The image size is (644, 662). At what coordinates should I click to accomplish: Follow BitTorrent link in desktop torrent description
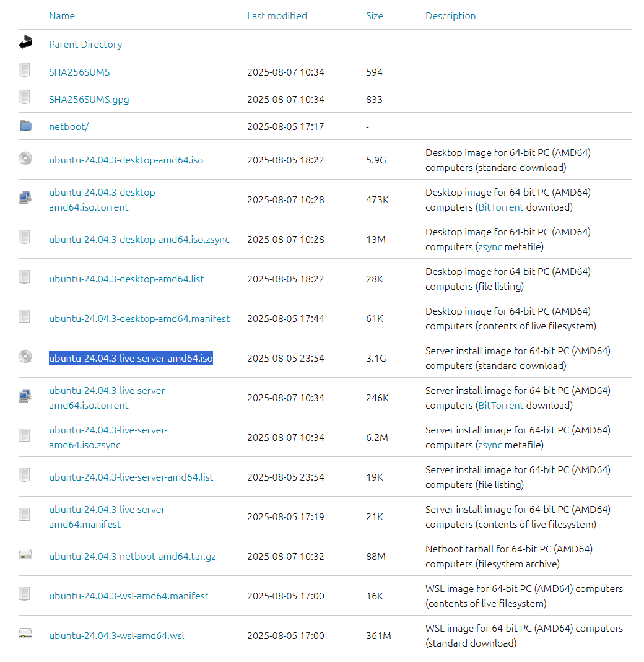point(501,207)
